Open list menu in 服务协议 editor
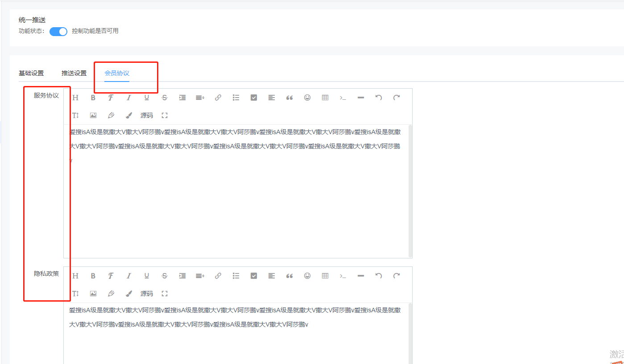This screenshot has height=364, width=624. point(236,98)
